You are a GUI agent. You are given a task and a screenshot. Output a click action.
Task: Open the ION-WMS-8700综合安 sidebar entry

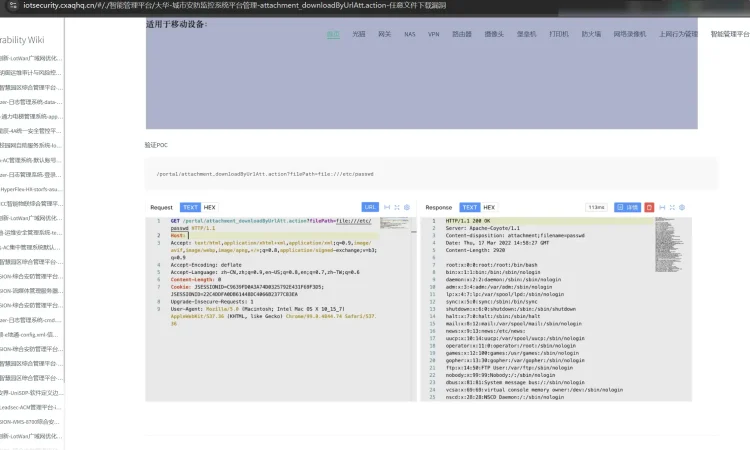point(31,421)
